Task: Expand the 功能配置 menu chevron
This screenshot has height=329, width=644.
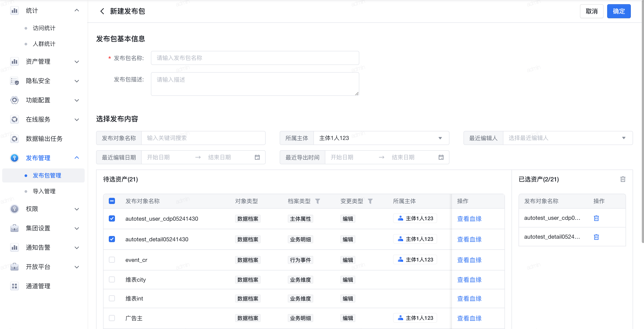Action: 77,100
